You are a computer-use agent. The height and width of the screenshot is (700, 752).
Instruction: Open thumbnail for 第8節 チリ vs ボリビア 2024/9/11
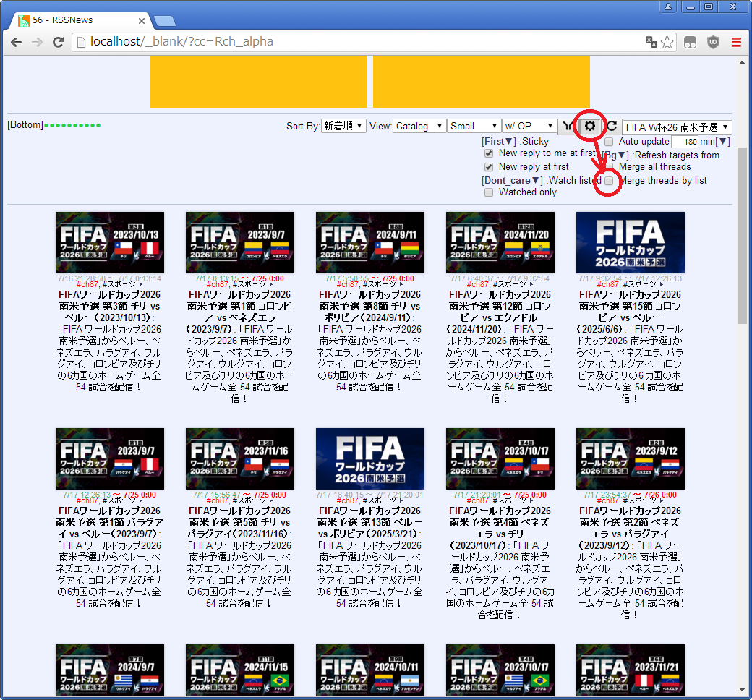tap(370, 243)
